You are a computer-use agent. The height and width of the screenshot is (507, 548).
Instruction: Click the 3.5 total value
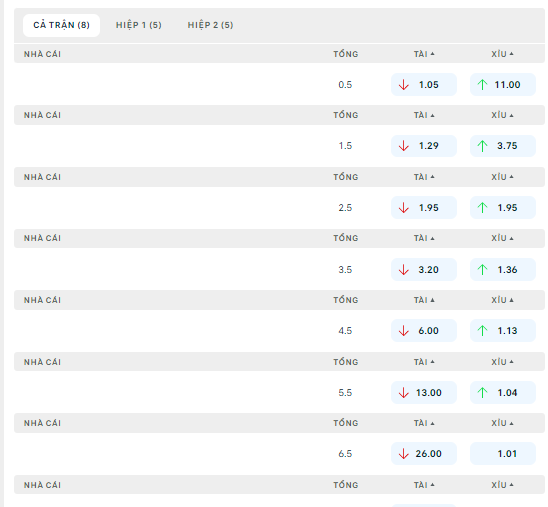345,269
